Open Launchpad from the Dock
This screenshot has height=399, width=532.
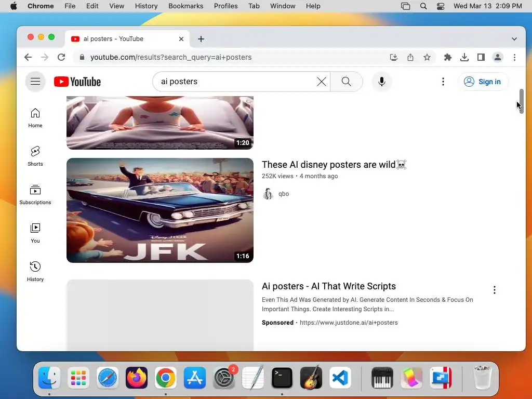pyautogui.click(x=78, y=378)
